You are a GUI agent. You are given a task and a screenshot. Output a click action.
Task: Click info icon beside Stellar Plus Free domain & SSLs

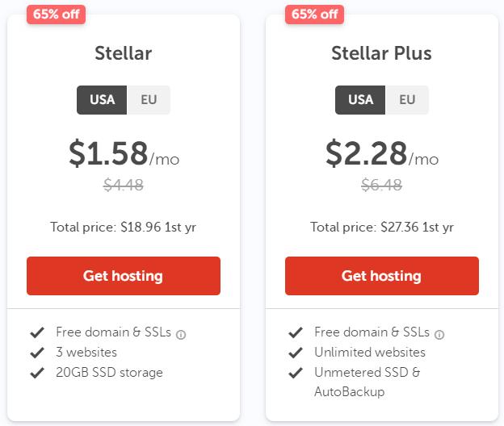(439, 334)
